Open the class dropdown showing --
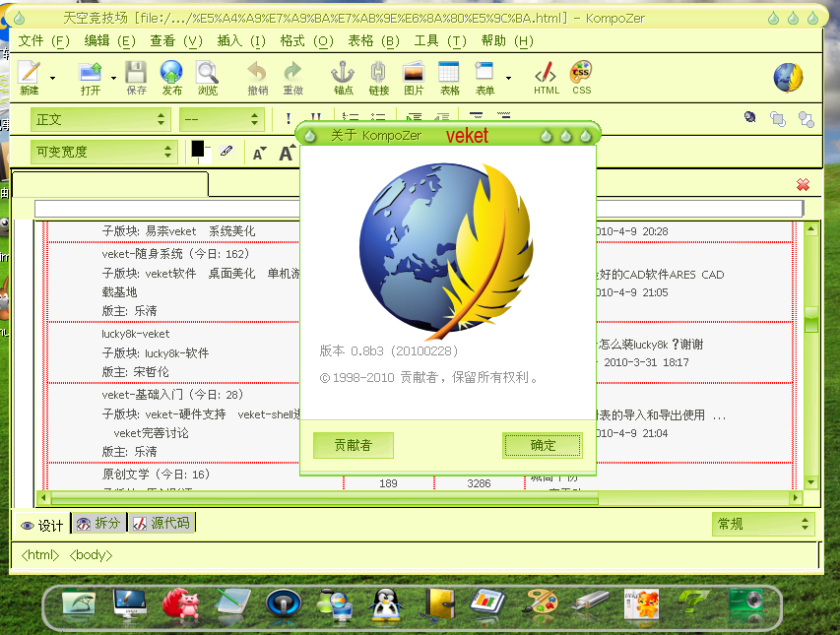The image size is (840, 635). click(222, 119)
